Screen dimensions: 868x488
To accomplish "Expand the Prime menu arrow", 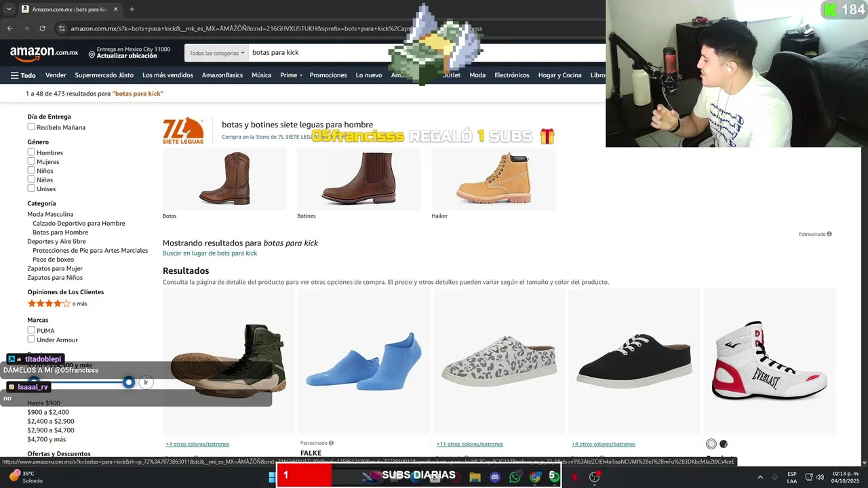I will tap(301, 75).
